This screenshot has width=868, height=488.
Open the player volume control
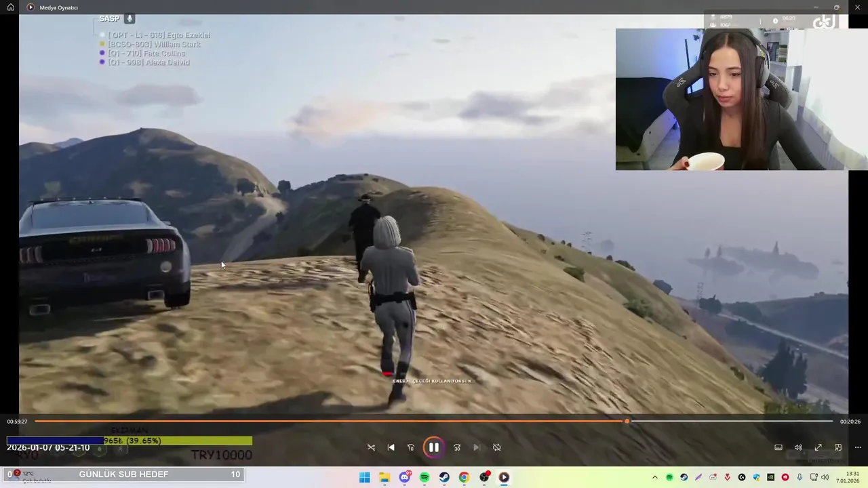coord(798,447)
